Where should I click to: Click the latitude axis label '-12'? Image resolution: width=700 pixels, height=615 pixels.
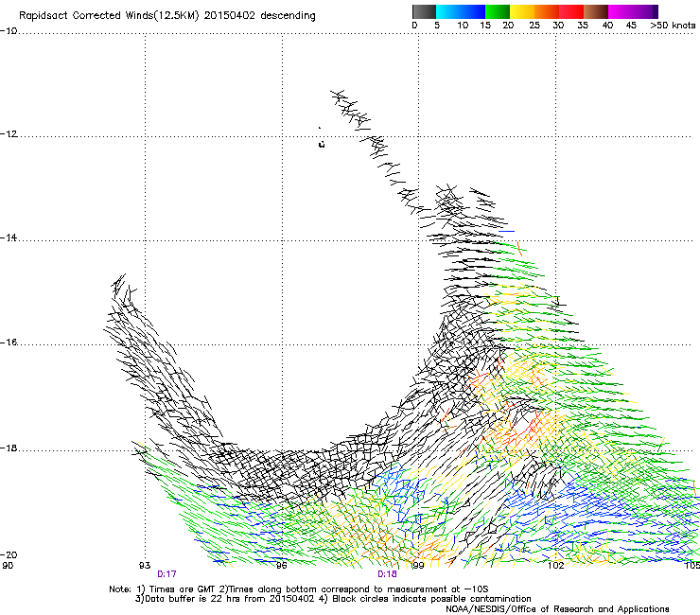[x=9, y=134]
